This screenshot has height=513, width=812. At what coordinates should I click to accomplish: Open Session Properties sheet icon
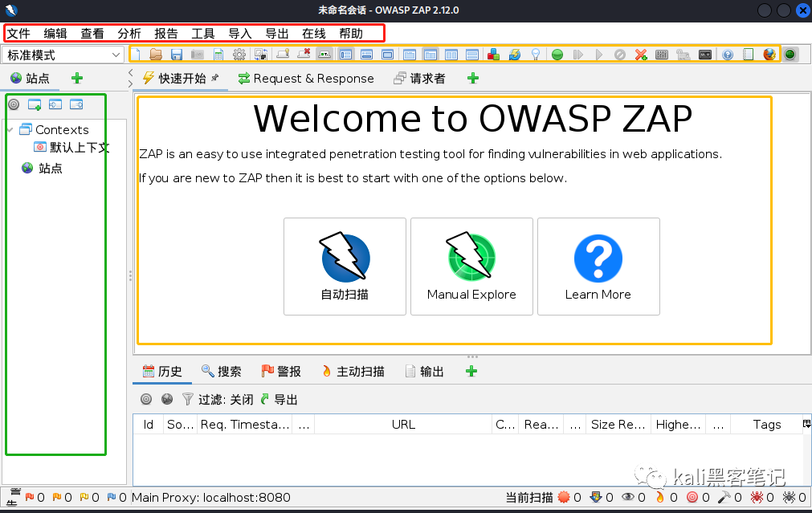[218, 55]
